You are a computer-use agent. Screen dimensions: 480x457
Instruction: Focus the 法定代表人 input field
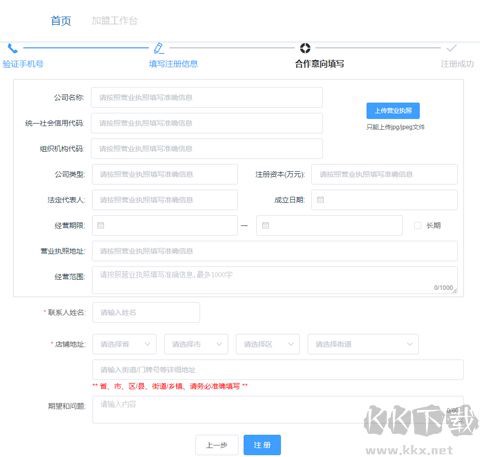tap(165, 200)
